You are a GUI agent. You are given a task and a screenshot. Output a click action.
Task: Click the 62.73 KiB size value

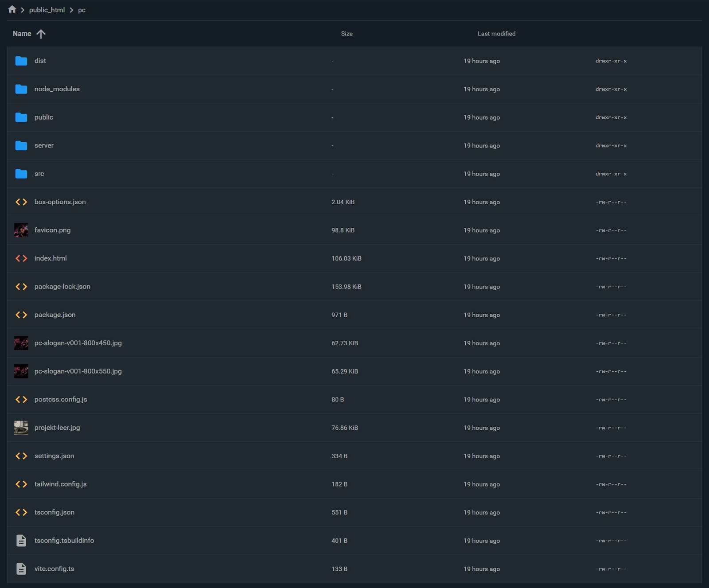pos(345,343)
